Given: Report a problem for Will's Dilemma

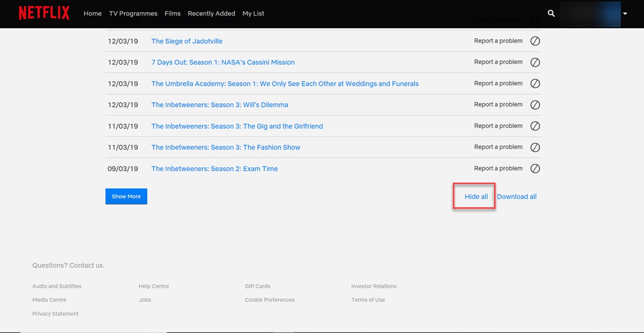Looking at the screenshot, I should 498,104.
